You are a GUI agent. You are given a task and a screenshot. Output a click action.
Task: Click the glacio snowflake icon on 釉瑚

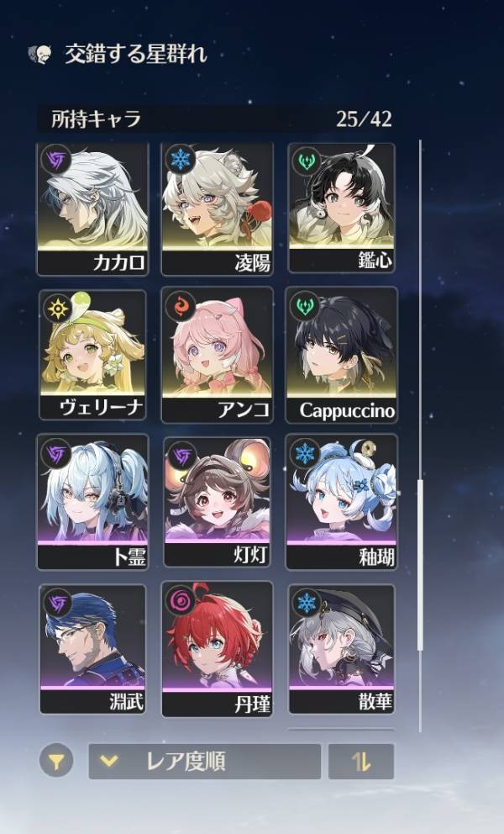tap(305, 454)
